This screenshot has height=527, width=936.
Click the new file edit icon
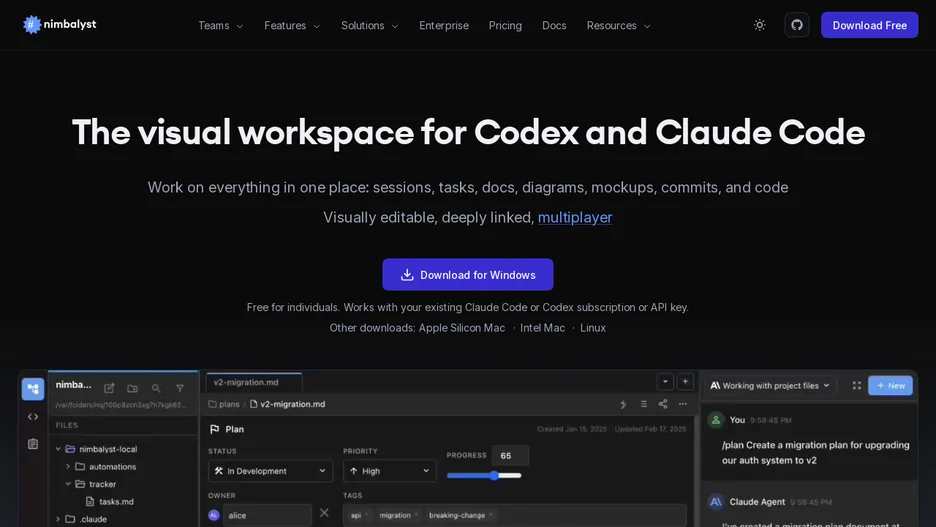click(109, 388)
